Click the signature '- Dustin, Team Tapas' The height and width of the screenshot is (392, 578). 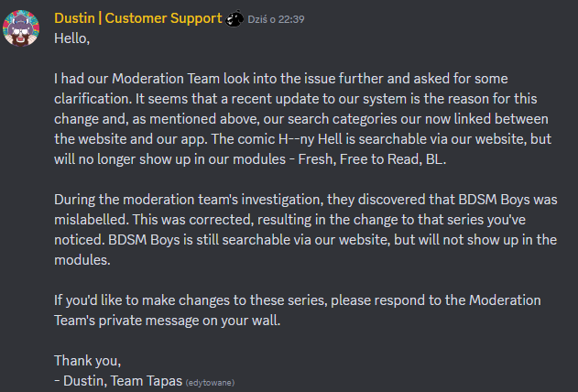(x=118, y=378)
